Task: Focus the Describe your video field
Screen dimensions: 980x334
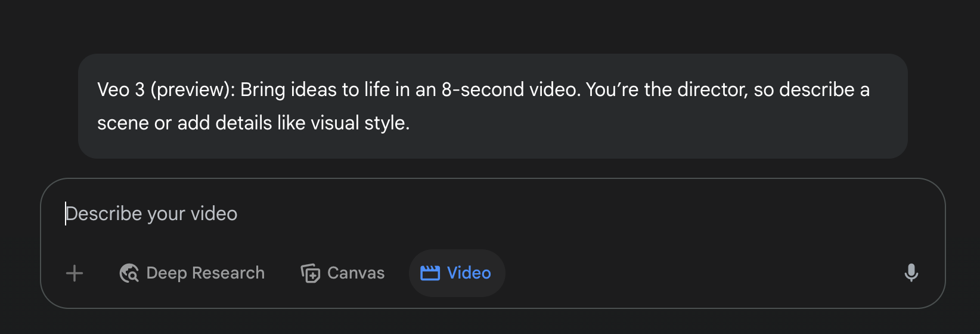Action: coord(493,214)
